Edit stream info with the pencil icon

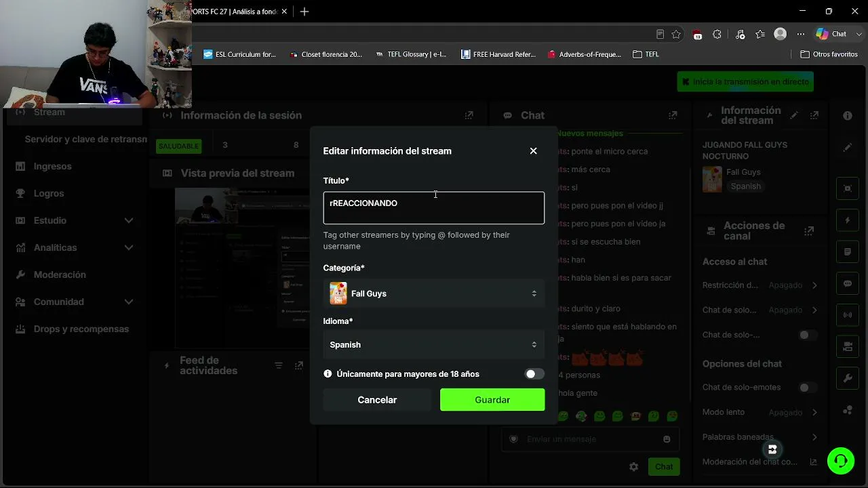[794, 115]
